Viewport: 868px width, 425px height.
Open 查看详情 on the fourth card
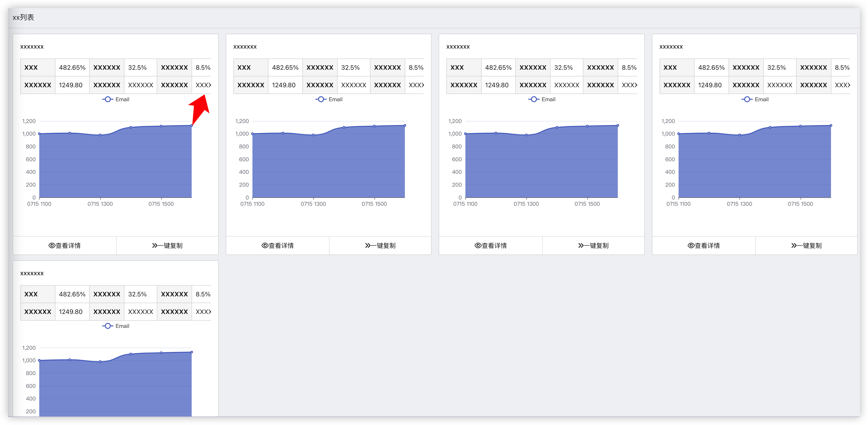tap(704, 246)
